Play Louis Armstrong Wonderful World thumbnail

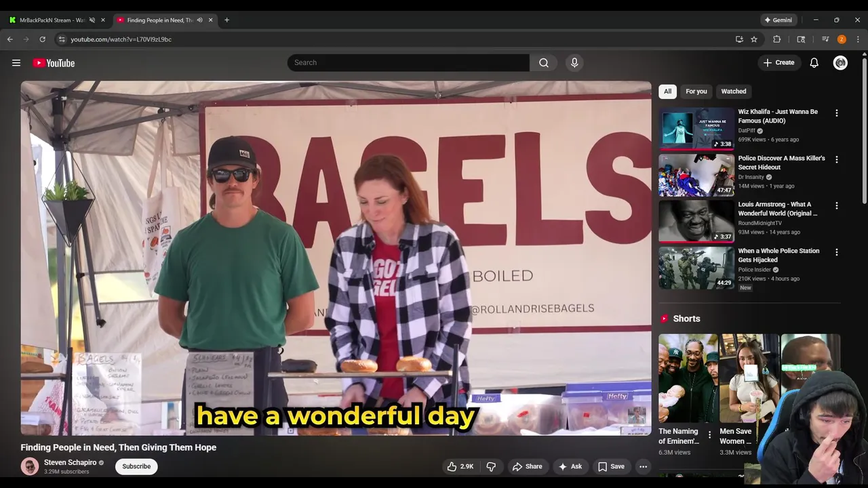[x=696, y=221]
